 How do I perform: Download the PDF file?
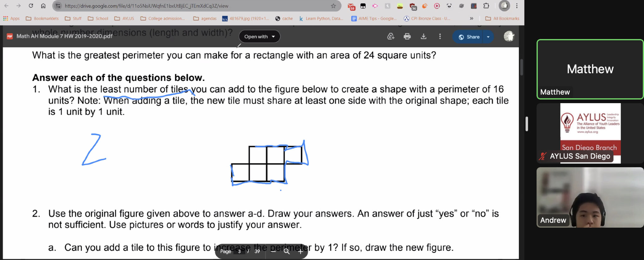tap(424, 36)
